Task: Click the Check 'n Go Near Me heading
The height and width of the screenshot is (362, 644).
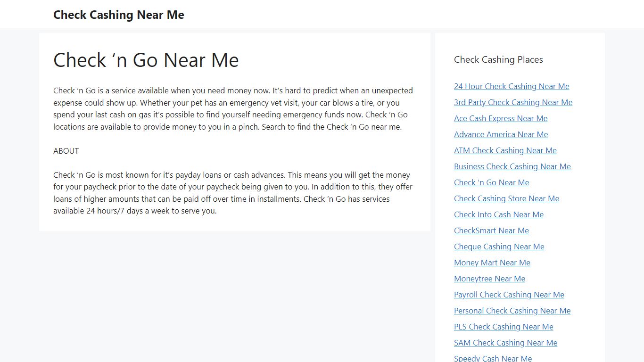Action: (146, 60)
